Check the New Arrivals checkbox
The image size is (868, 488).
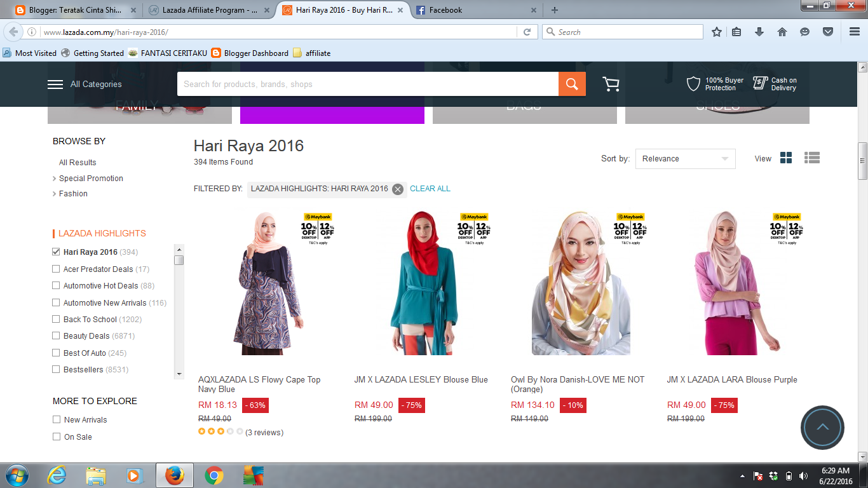point(57,419)
